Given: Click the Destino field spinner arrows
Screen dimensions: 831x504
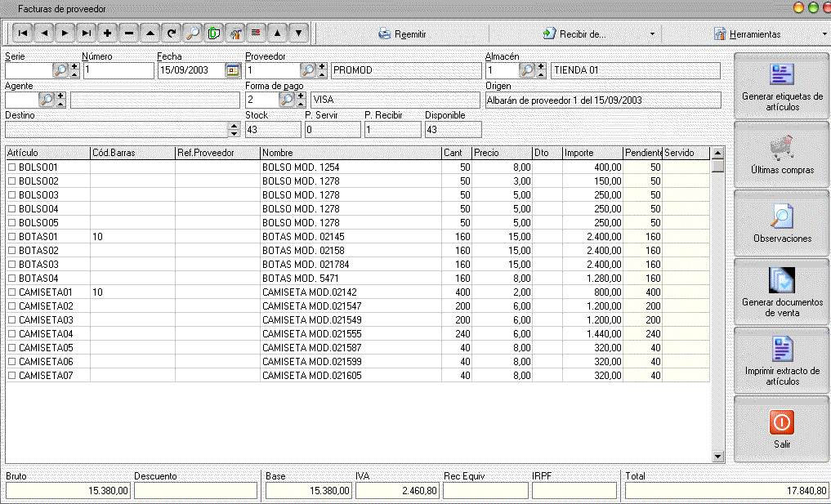Looking at the screenshot, I should click(235, 129).
